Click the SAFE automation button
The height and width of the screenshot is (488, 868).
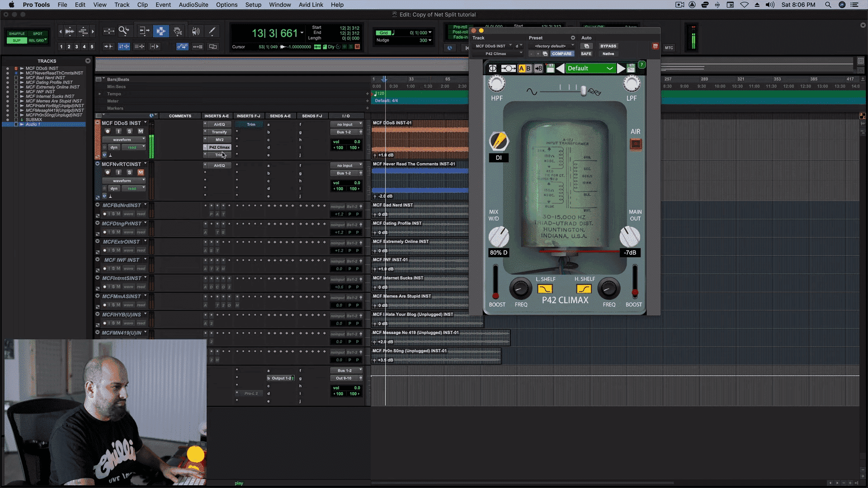(586, 54)
